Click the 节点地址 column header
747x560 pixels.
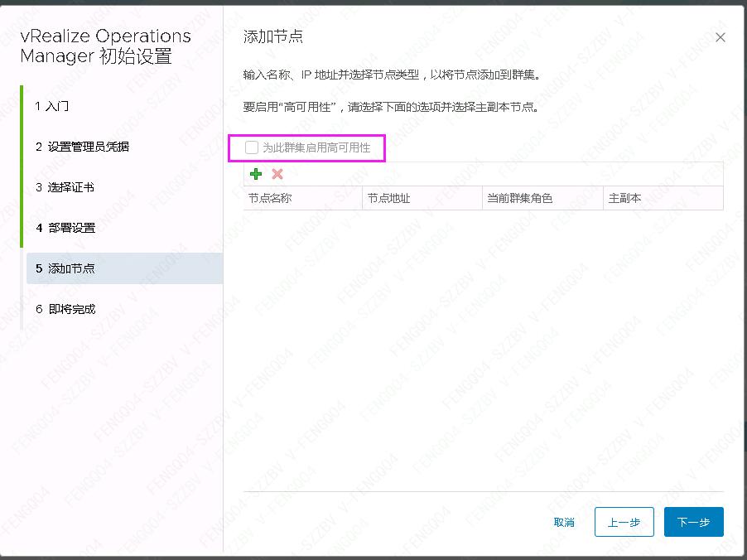[422, 198]
